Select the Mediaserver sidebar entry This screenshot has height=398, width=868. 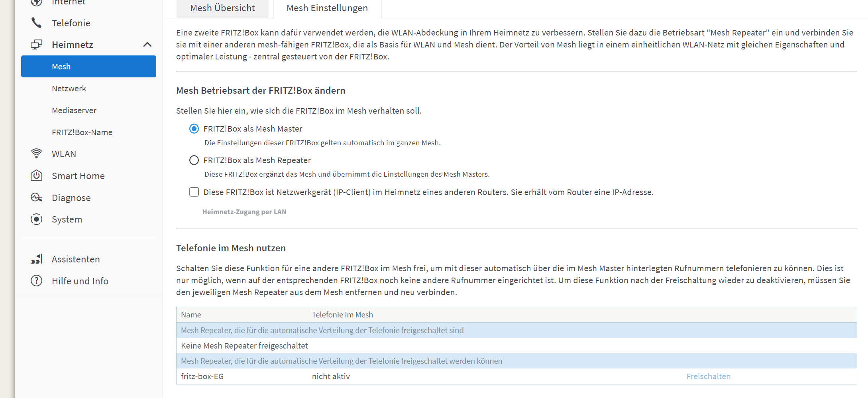pos(74,110)
